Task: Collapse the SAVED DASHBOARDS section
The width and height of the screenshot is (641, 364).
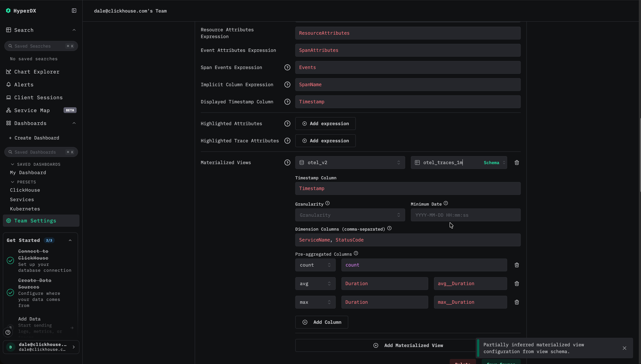Action: (12, 164)
